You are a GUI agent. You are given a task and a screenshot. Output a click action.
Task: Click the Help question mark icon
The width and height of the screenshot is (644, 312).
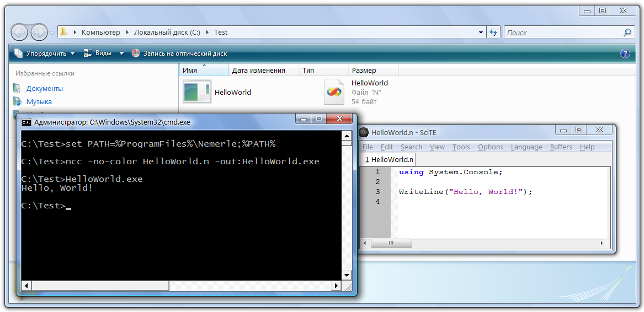(x=625, y=53)
